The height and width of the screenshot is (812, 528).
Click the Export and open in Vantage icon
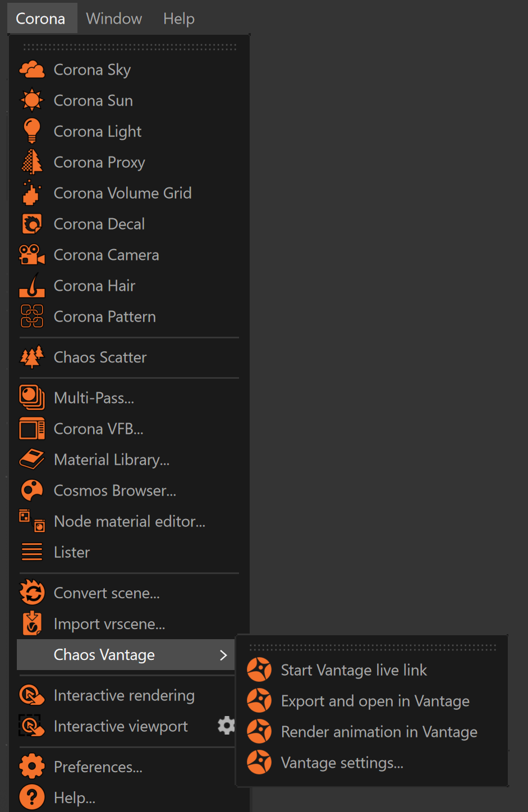tap(259, 700)
